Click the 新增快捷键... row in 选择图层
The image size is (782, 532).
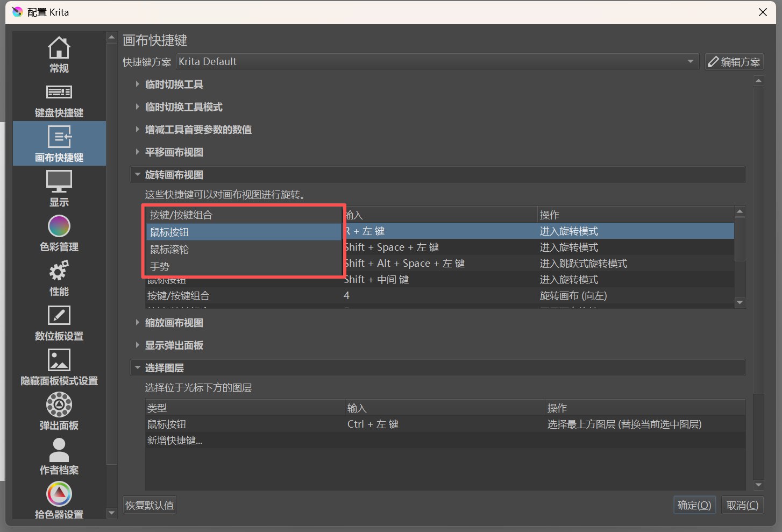pyautogui.click(x=175, y=441)
